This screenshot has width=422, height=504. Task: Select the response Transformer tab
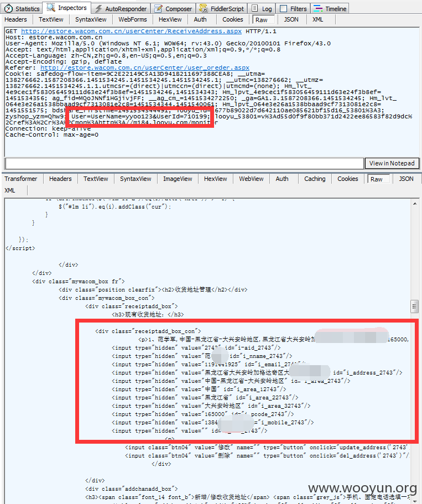tap(21, 179)
